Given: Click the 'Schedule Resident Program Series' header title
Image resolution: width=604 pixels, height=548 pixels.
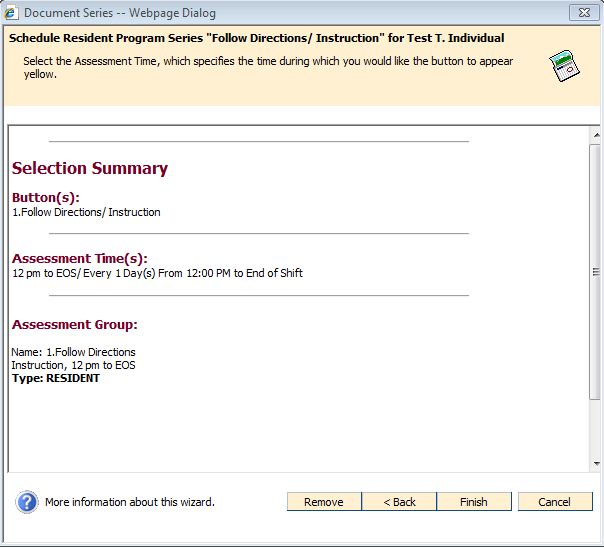Looking at the screenshot, I should point(256,38).
